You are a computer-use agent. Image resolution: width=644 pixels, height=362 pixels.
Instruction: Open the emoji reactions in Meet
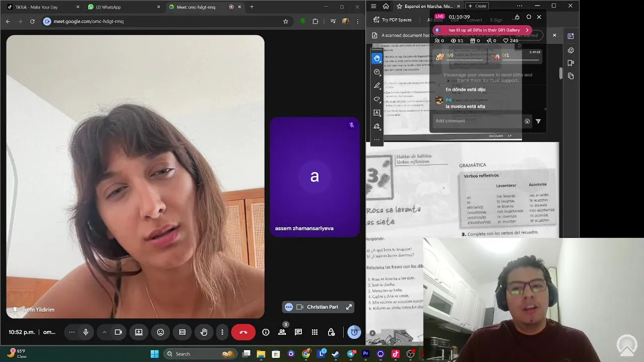160,332
